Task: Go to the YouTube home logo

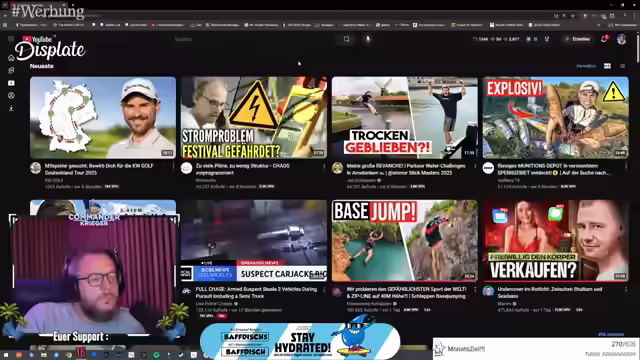Action: click(38, 39)
